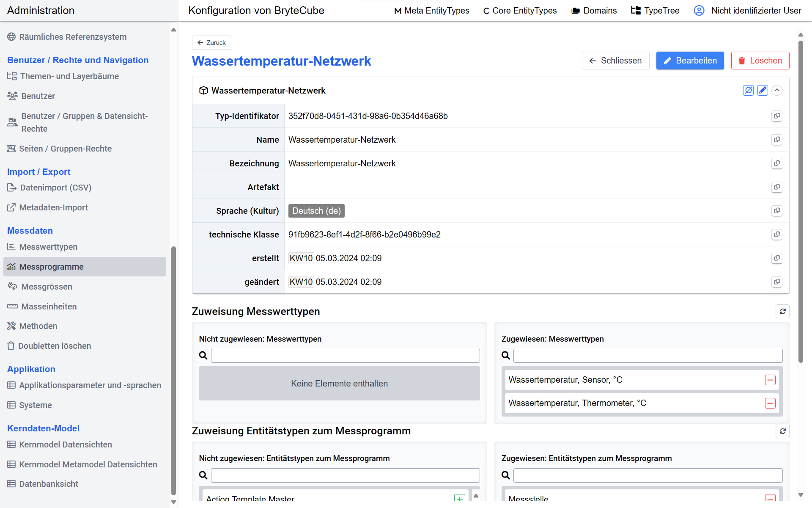
Task: Click the search field for assigned Messwerttypen
Action: tap(647, 356)
